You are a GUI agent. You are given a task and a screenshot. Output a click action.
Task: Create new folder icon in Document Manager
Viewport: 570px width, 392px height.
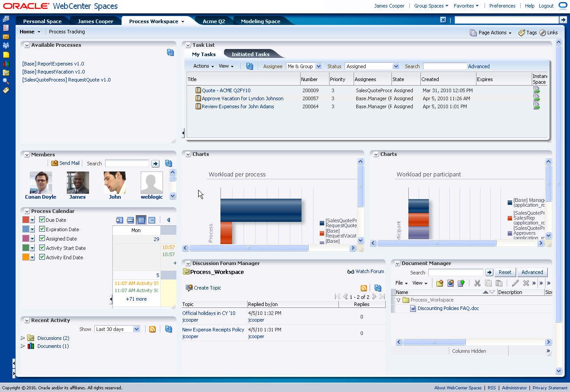point(440,283)
